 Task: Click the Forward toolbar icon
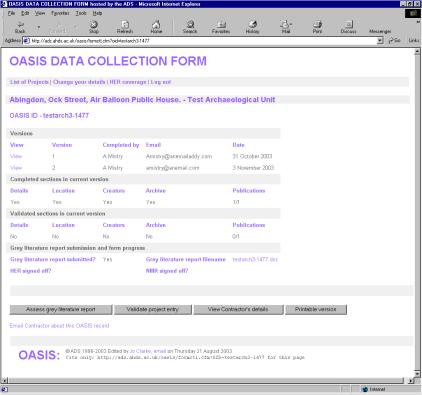[x=60, y=27]
